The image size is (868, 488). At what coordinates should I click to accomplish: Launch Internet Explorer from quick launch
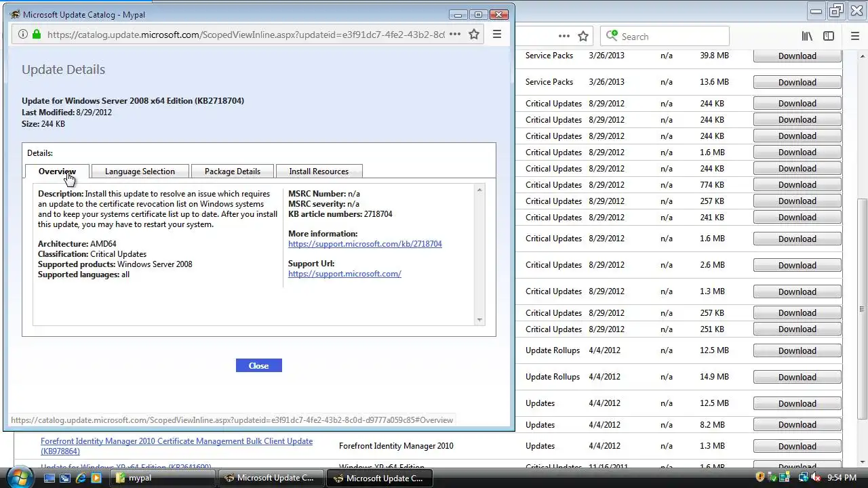pos(81,478)
